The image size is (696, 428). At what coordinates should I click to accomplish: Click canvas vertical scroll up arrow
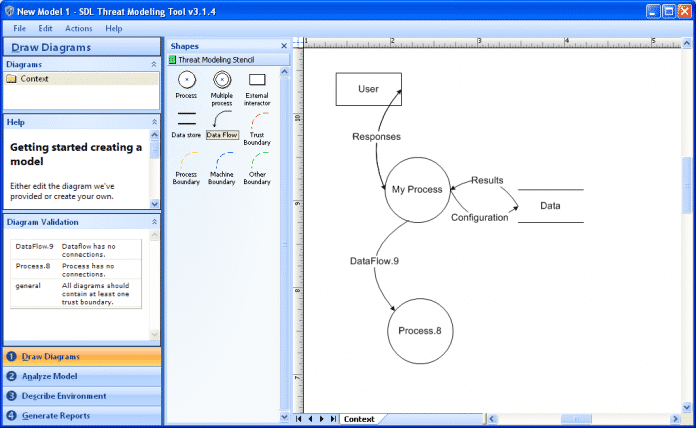click(687, 43)
